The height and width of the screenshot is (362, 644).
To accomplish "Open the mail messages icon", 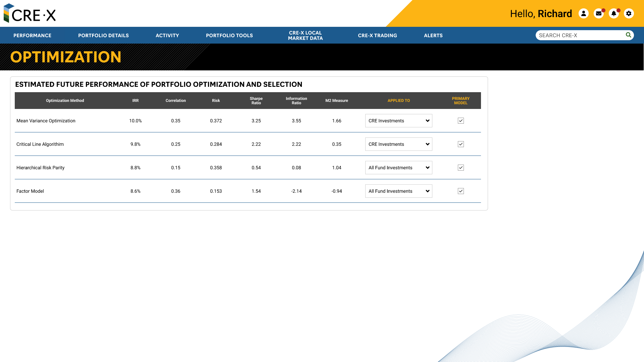I will [x=599, y=13].
